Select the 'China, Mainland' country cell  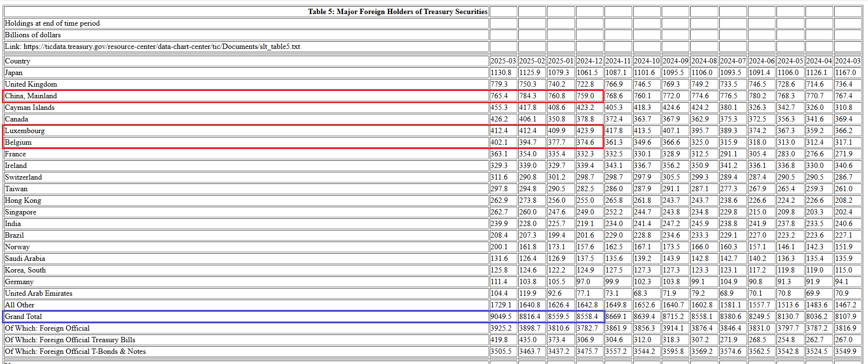point(246,96)
